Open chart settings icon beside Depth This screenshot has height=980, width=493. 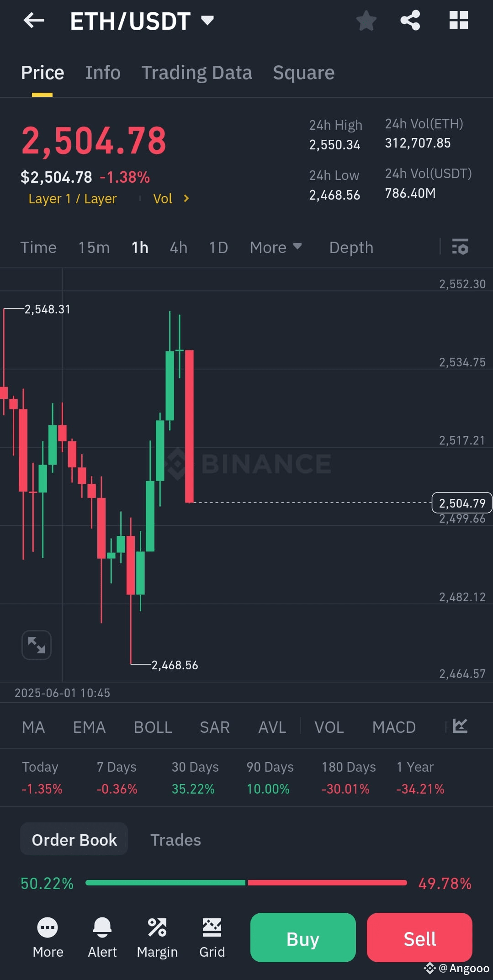point(460,247)
